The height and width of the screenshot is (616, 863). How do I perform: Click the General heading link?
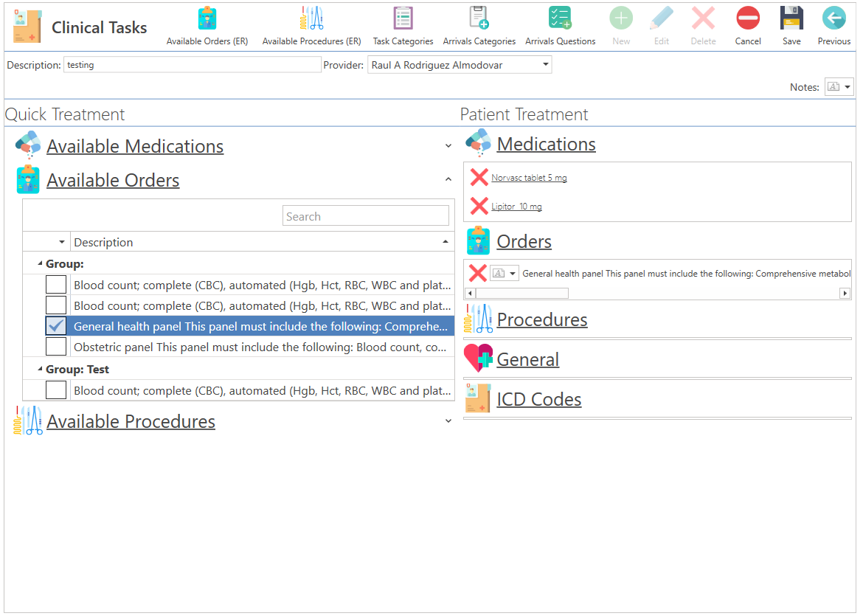pyautogui.click(x=528, y=359)
